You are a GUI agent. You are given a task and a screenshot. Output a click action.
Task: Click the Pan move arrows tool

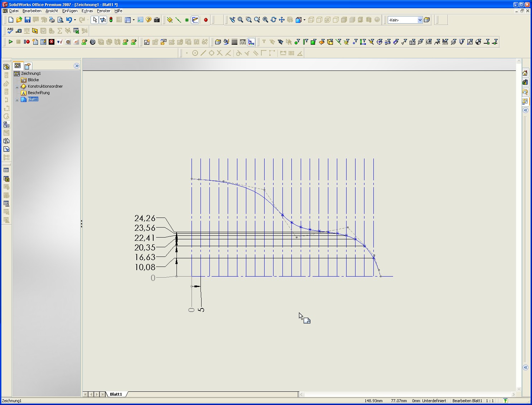[x=282, y=20]
